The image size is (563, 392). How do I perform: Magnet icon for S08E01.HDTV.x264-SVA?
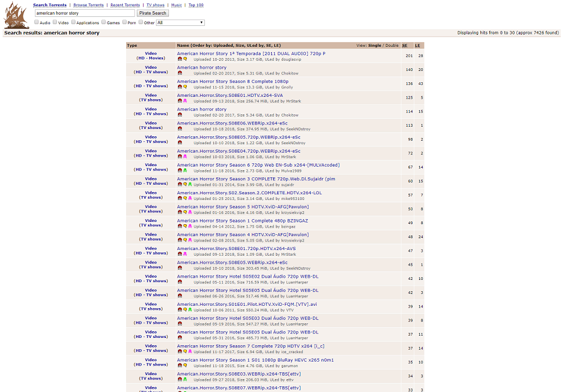click(x=180, y=101)
